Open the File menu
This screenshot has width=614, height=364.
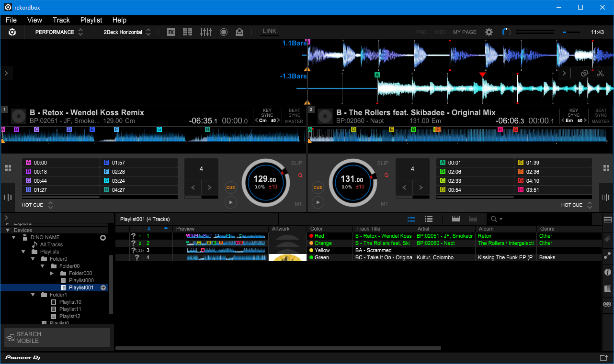coord(11,20)
